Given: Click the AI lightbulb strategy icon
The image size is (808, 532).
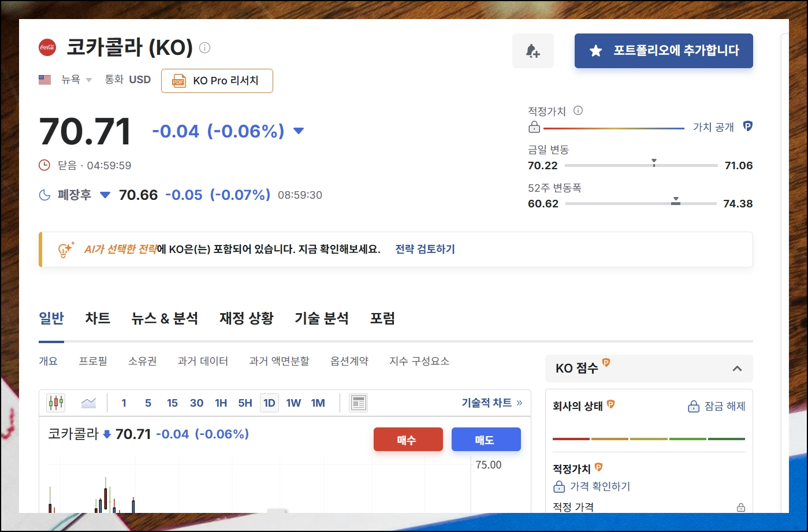Looking at the screenshot, I should pyautogui.click(x=66, y=250).
